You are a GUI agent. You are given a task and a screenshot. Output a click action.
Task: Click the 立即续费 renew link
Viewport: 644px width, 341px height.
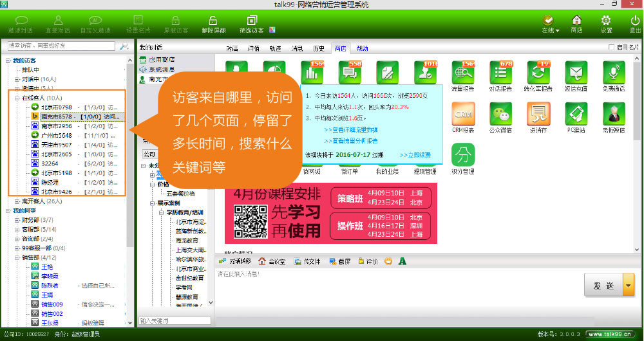415,155
